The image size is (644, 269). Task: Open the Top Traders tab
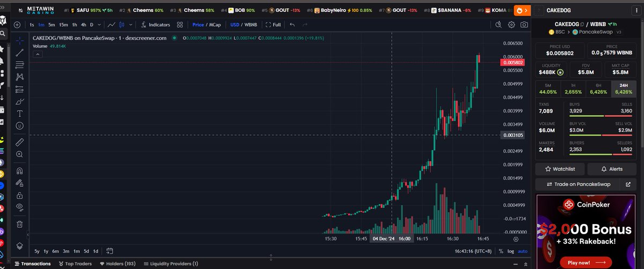74,264
